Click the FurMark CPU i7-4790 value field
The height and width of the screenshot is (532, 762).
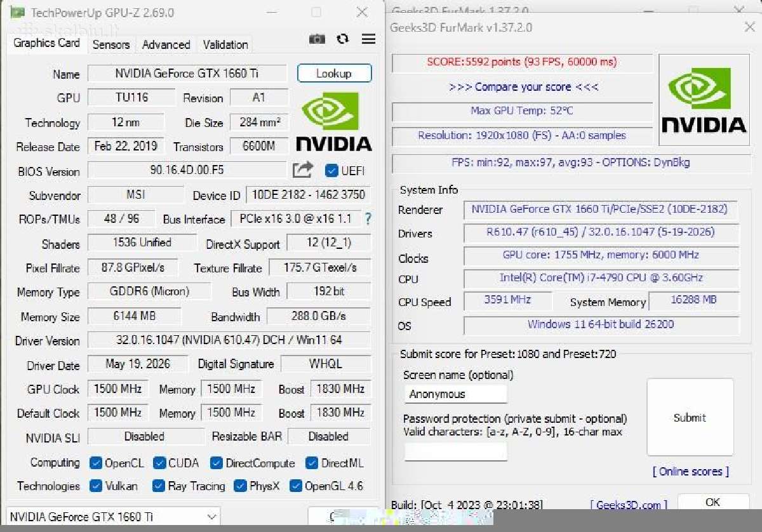click(601, 278)
